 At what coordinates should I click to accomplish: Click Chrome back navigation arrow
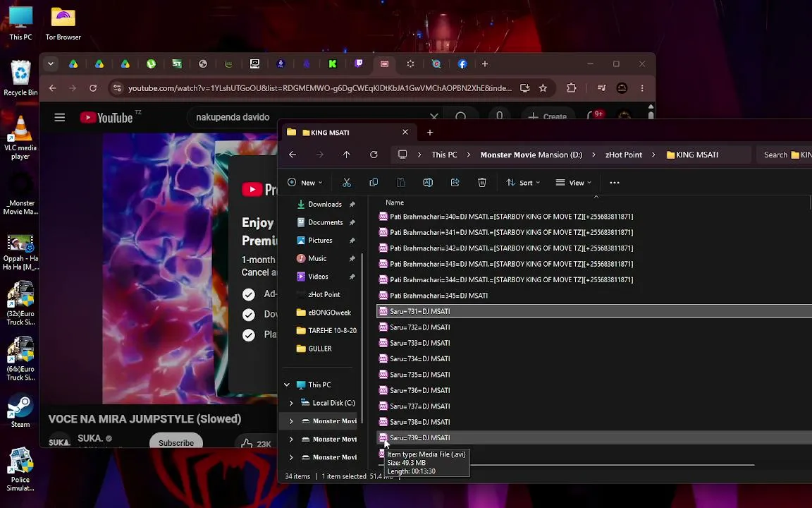tap(52, 88)
